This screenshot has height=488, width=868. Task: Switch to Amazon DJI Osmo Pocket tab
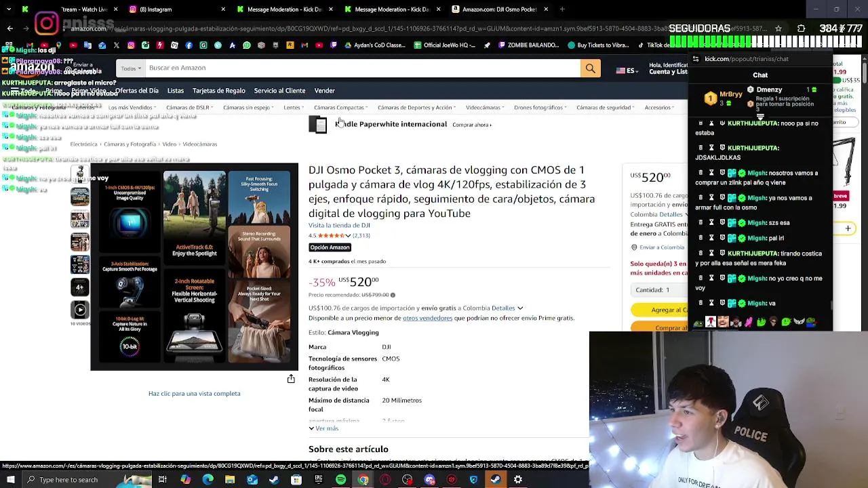point(500,9)
